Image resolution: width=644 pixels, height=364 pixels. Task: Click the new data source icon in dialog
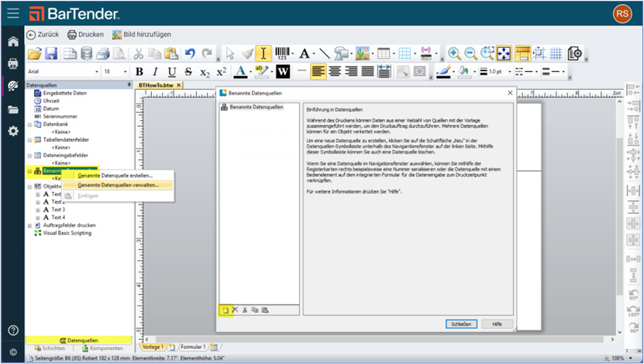225,310
